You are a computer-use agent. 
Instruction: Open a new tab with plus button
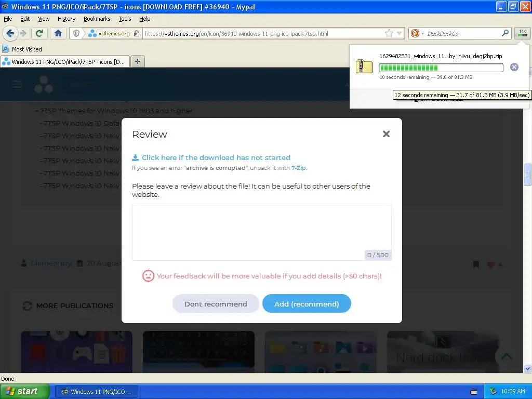137,61
